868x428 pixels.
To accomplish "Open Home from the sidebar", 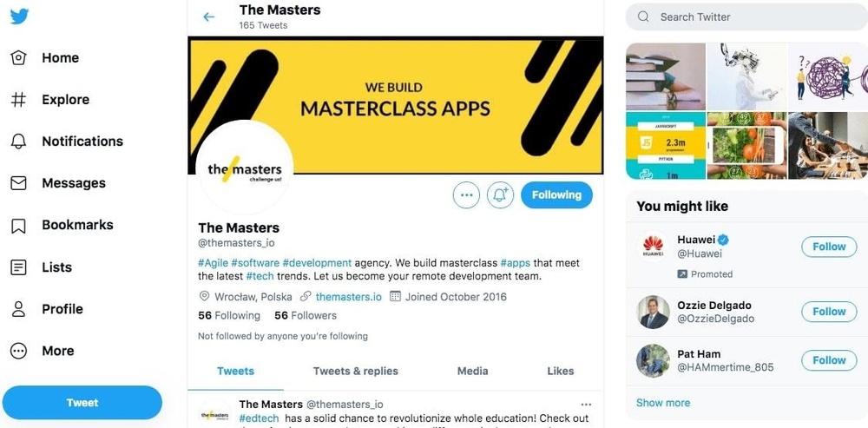I will pos(44,57).
